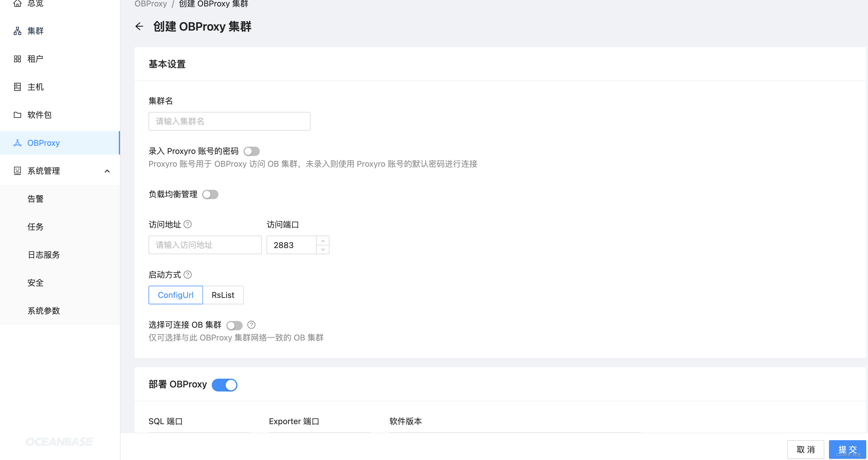Select RsList startup mode
This screenshot has width=868, height=460.
[223, 295]
